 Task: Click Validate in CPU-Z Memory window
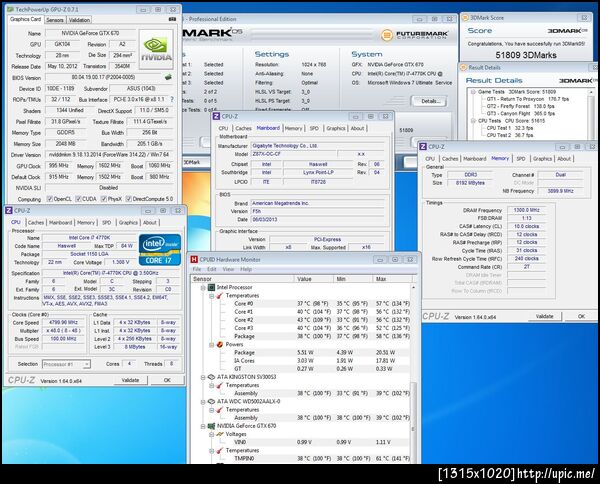545,316
